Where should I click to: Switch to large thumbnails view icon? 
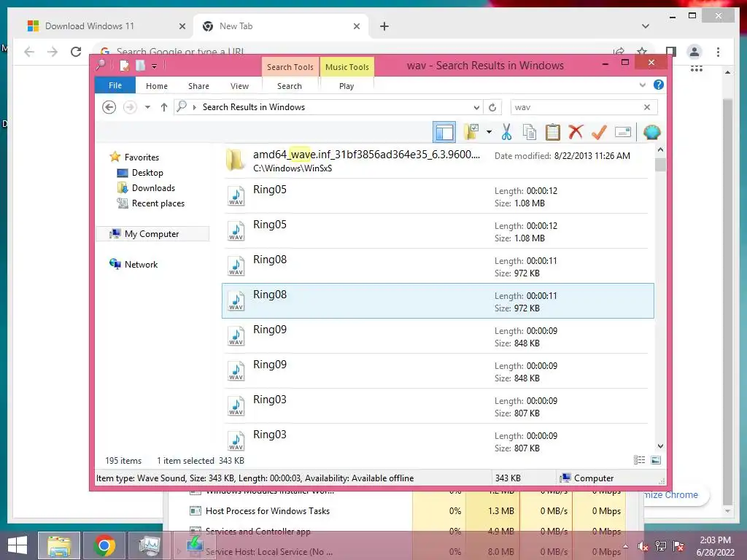click(x=656, y=460)
